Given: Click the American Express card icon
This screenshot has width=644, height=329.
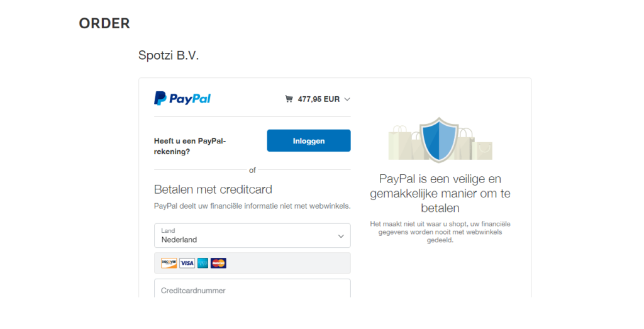Looking at the screenshot, I should 203,264.
